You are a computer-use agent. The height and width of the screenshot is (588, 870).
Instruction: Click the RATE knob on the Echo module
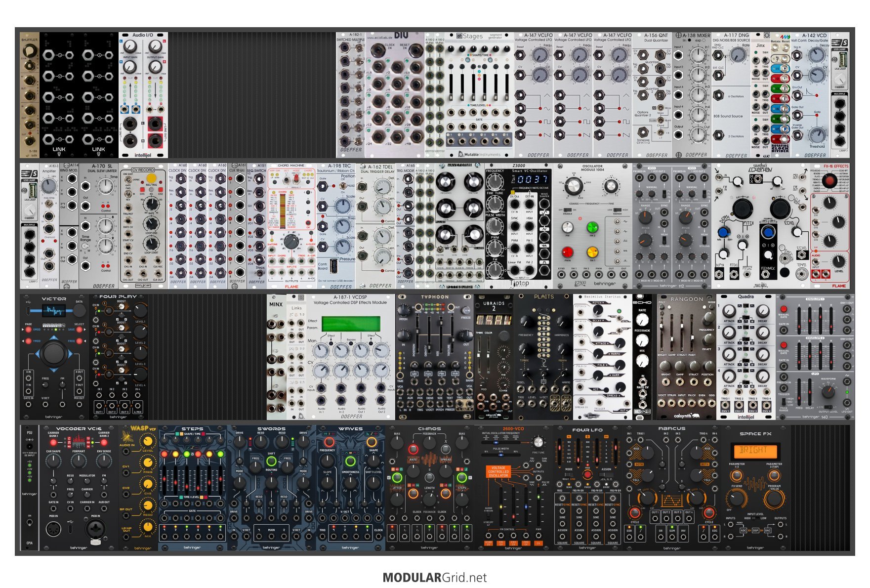(642, 320)
